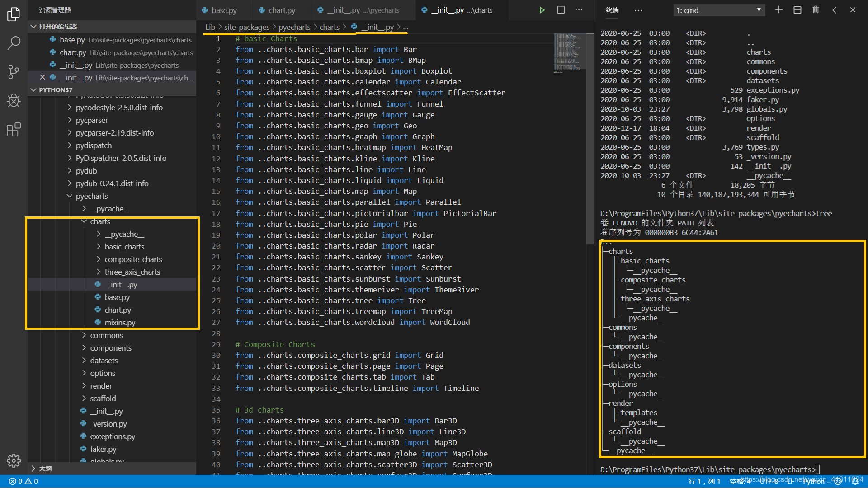
Task: Open the Extensions view
Action: 14,130
